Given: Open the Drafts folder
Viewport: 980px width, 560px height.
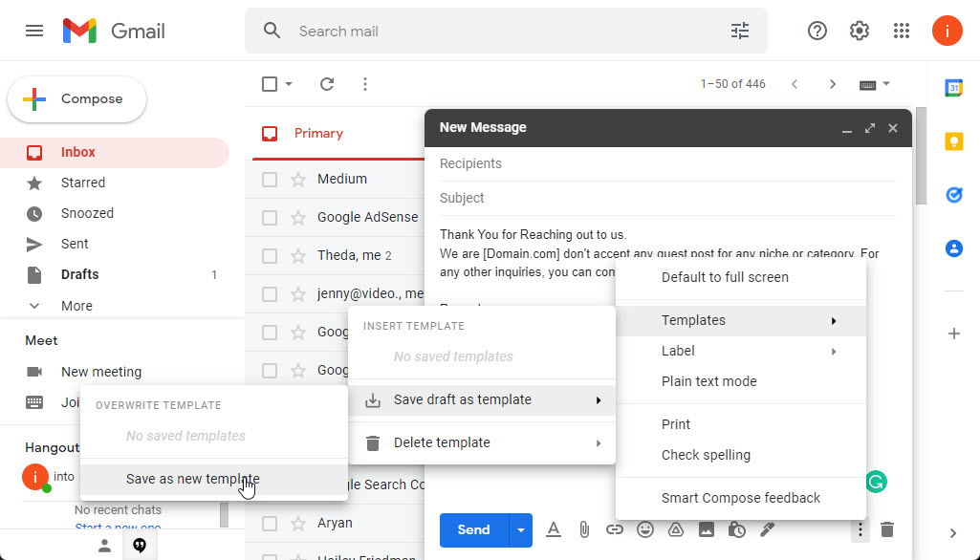Looking at the screenshot, I should 115,275.
